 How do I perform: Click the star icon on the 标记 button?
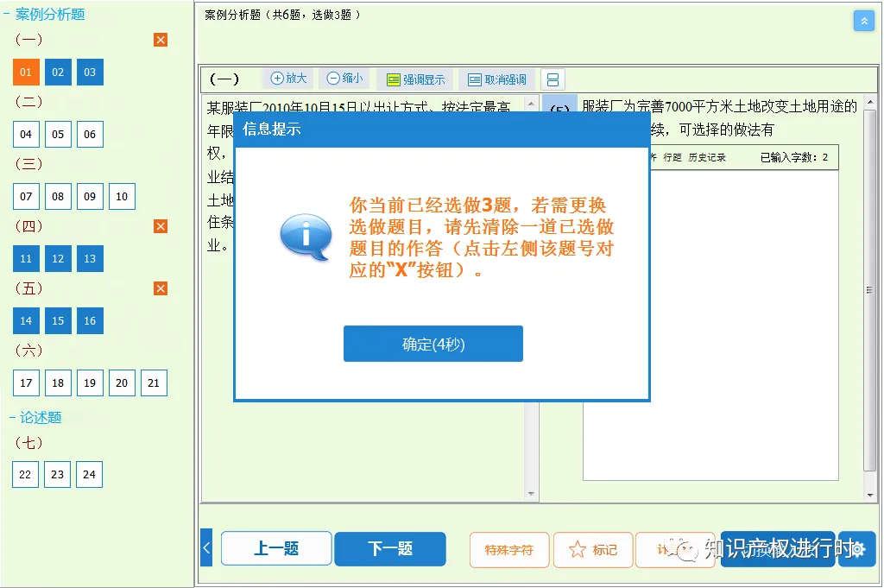point(577,549)
